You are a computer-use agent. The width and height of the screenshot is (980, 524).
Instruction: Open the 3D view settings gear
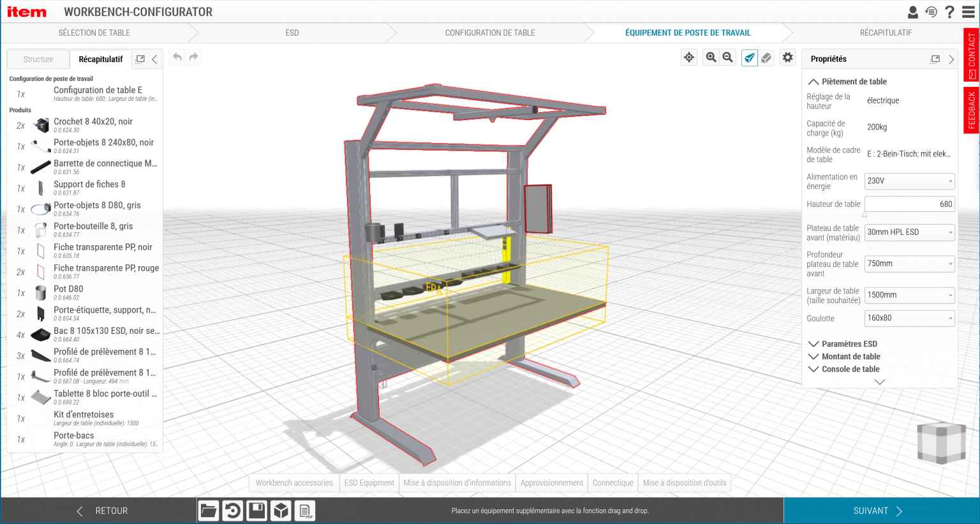tap(788, 57)
